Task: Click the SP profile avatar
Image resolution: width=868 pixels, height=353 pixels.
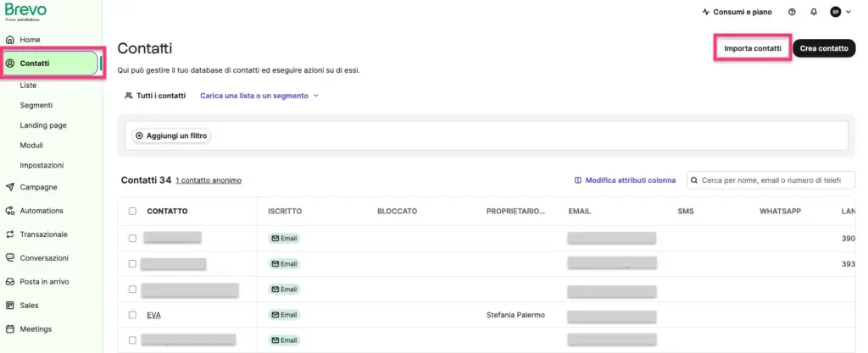Action: 835,12
